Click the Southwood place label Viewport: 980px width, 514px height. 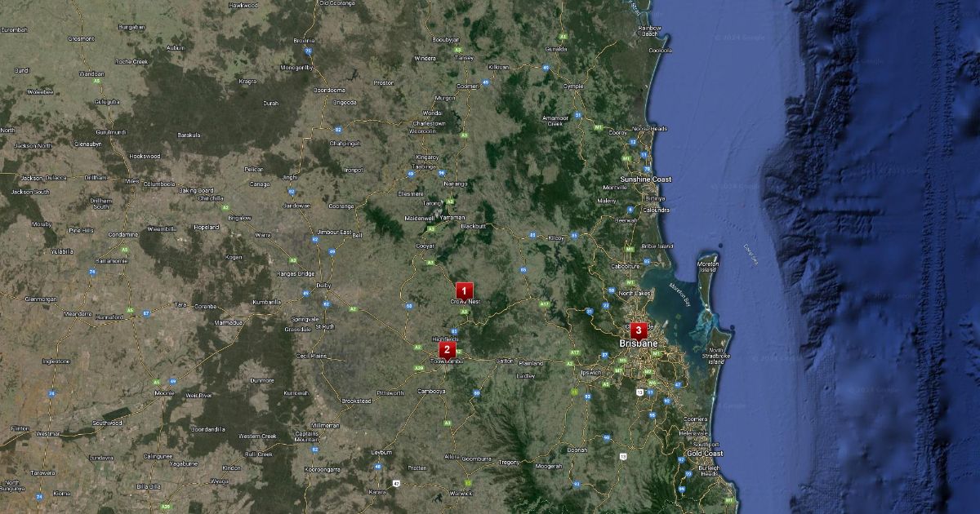tap(107, 423)
